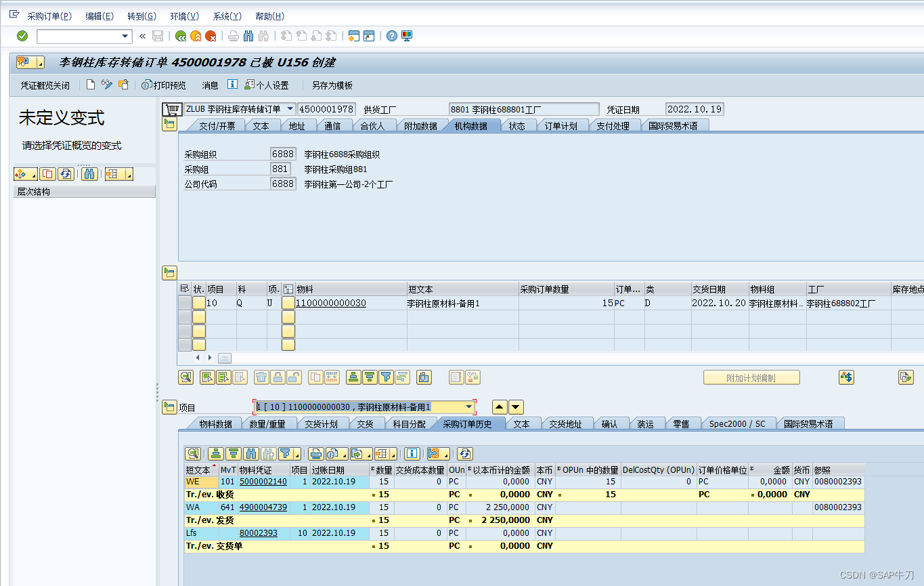The image size is (924, 586).
Task: Click item table horizontal scrollbar right arrow
Action: 209,358
